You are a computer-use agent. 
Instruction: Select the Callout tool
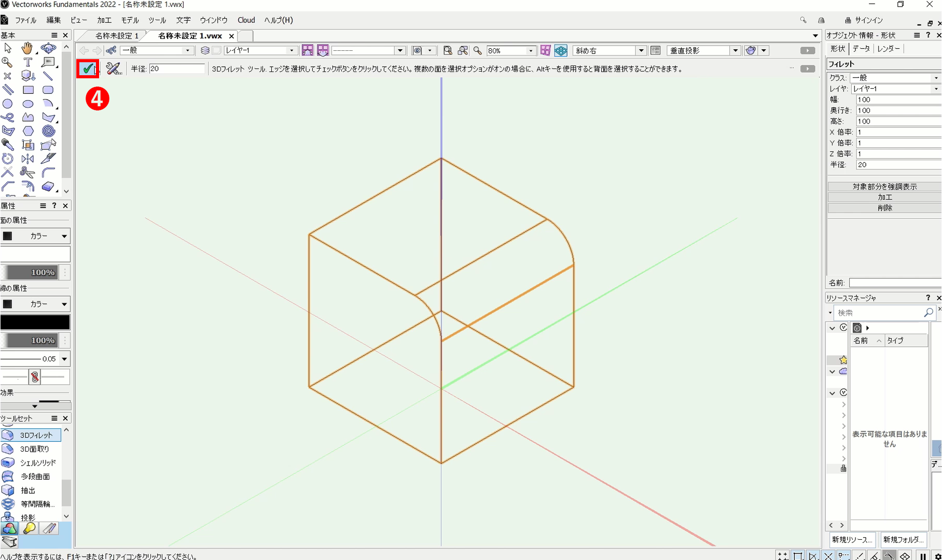[48, 62]
